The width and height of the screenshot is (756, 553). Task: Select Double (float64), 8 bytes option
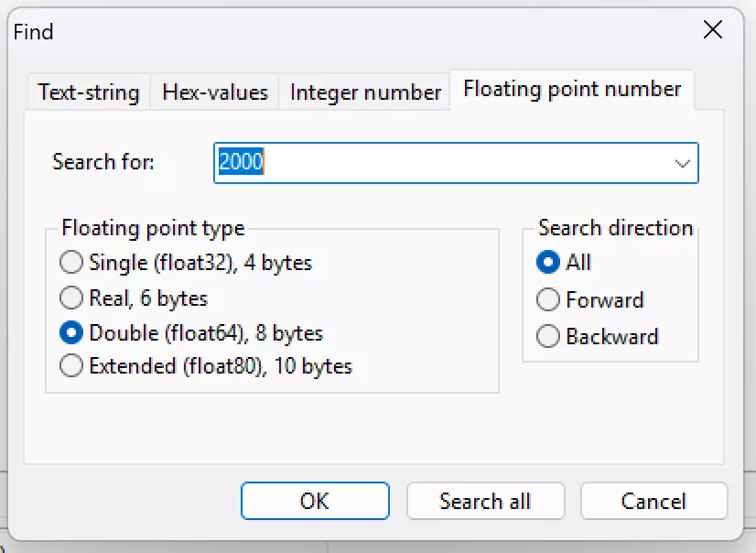pyautogui.click(x=71, y=333)
